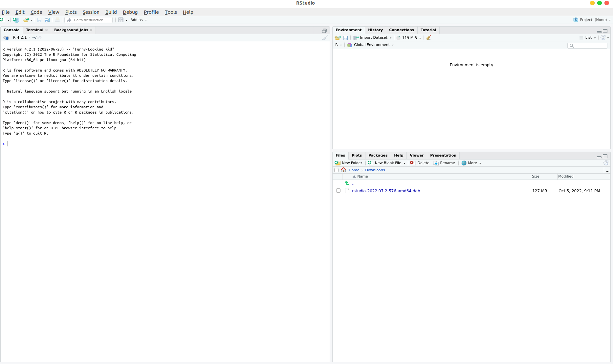Close the Background Jobs tab

tap(91, 30)
